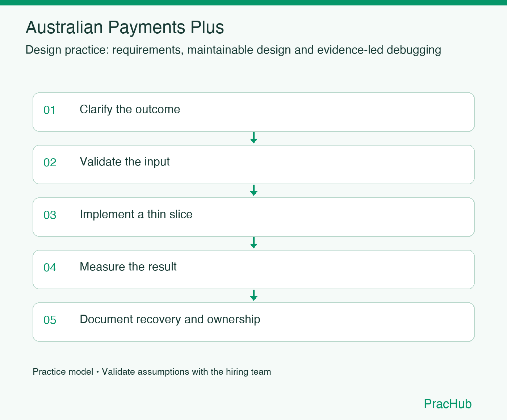Click Document recovery and ownership text
This screenshot has height=420, width=507.
click(170, 319)
